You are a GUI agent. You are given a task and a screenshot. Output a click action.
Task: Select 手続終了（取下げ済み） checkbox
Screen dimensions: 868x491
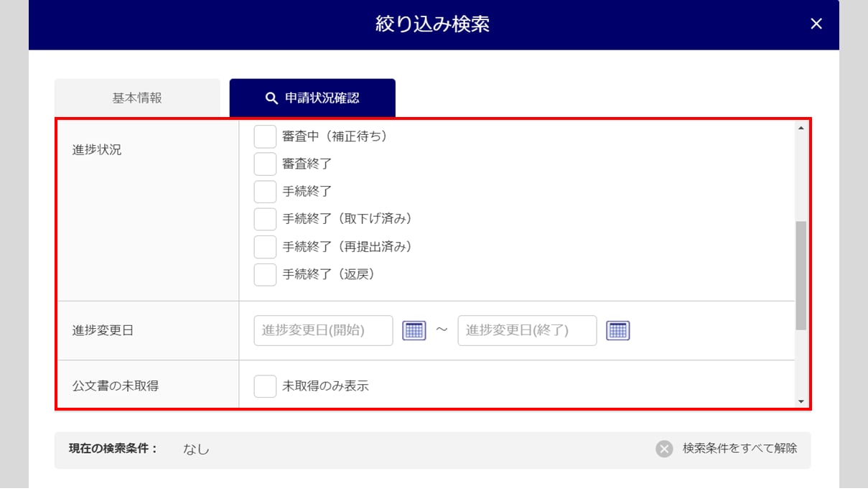265,219
